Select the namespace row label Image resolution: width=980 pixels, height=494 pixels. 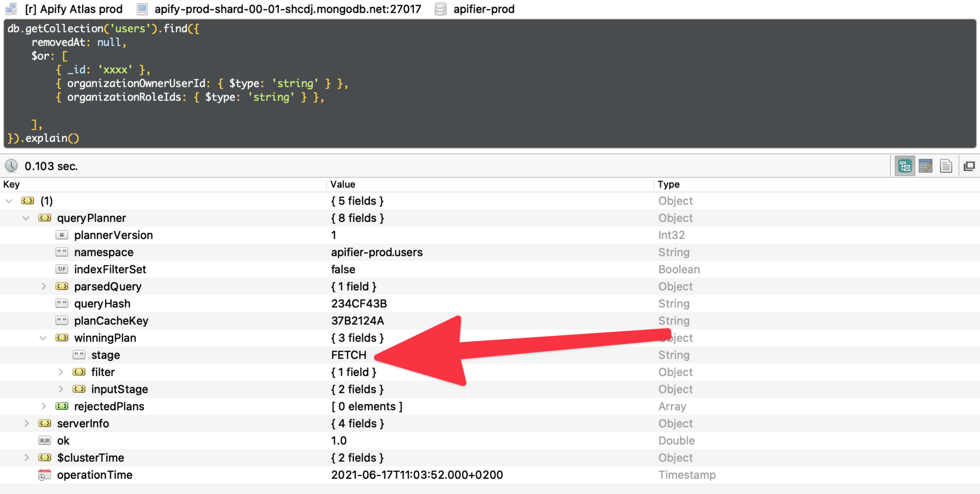point(103,252)
